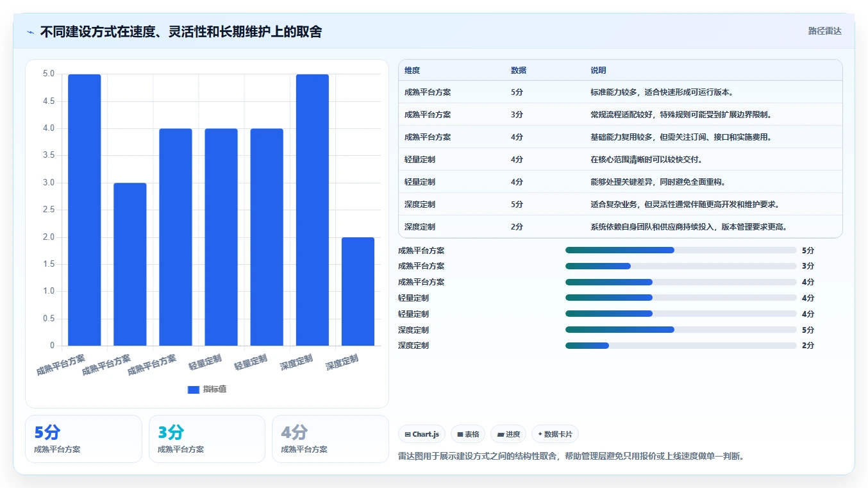Open the gray 4分 成熟平台方案 stat card
Viewport: 868px width, 488px height.
[x=330, y=439]
